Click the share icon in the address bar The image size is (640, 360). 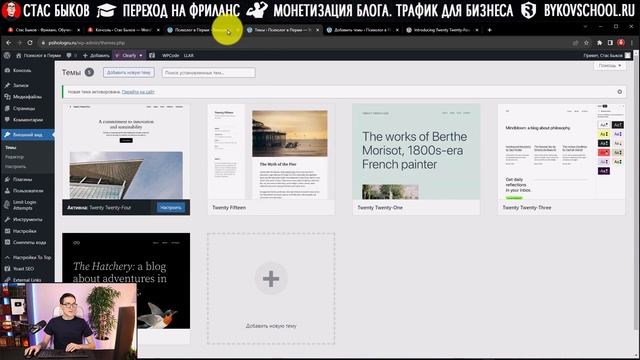pos(576,42)
